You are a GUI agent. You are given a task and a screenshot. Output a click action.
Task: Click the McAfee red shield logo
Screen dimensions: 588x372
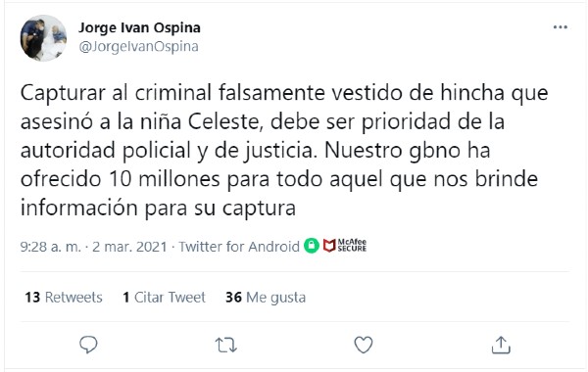click(329, 246)
